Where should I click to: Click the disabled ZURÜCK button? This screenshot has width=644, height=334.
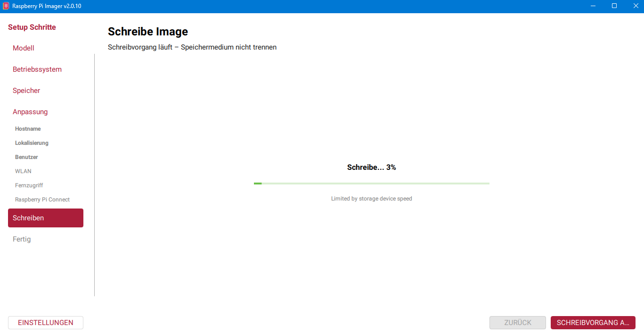click(518, 323)
